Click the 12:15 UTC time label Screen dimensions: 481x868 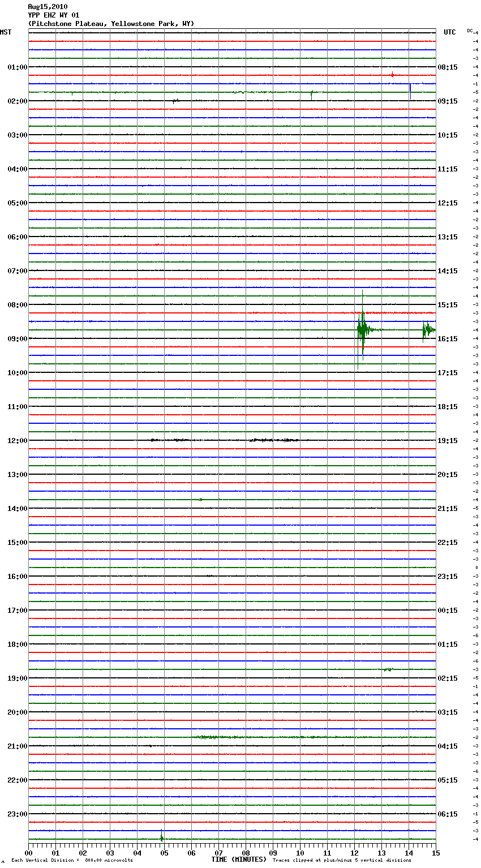click(448, 203)
